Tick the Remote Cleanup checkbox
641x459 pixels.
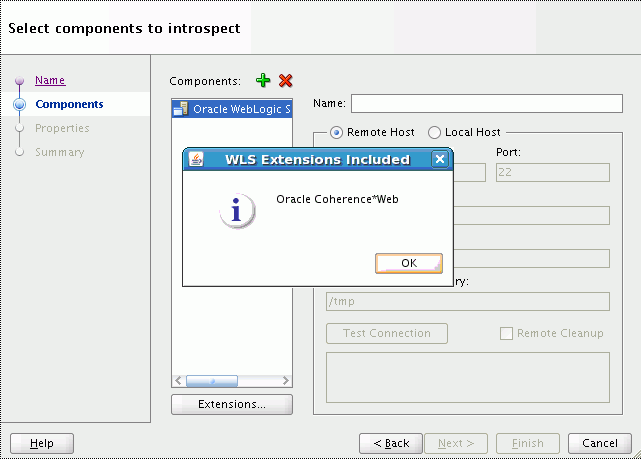pos(506,333)
